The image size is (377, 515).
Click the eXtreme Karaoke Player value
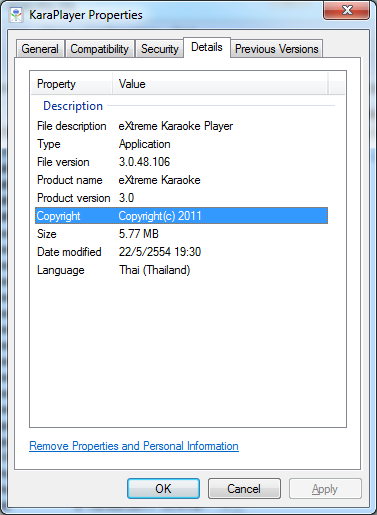coord(176,126)
